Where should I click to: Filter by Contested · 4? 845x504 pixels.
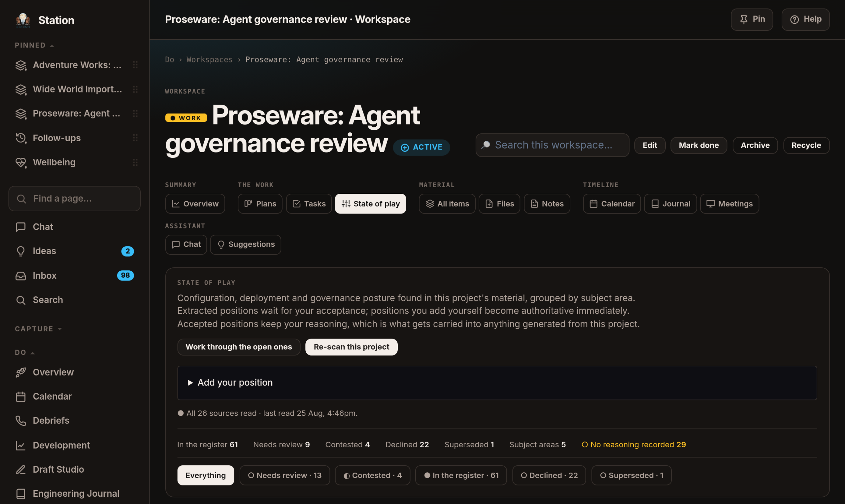coord(372,475)
